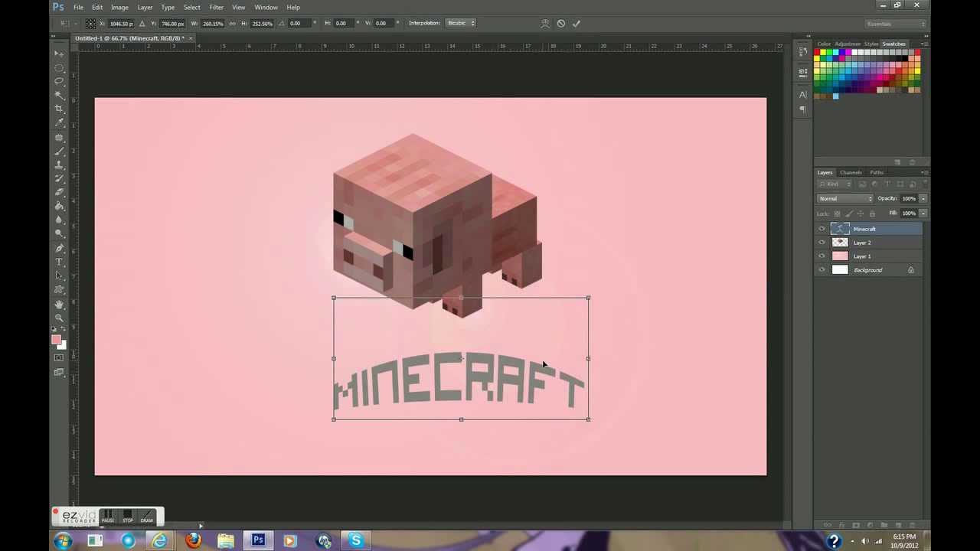Open the Layers panel flyout menu
Viewport: 980px width, 551px height.
tap(924, 172)
